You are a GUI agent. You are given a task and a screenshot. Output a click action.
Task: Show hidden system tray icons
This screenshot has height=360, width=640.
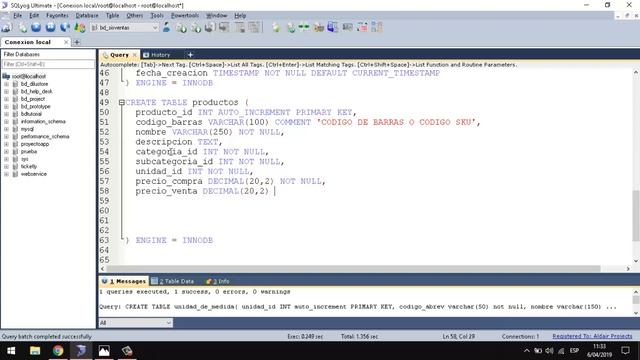pos(527,351)
